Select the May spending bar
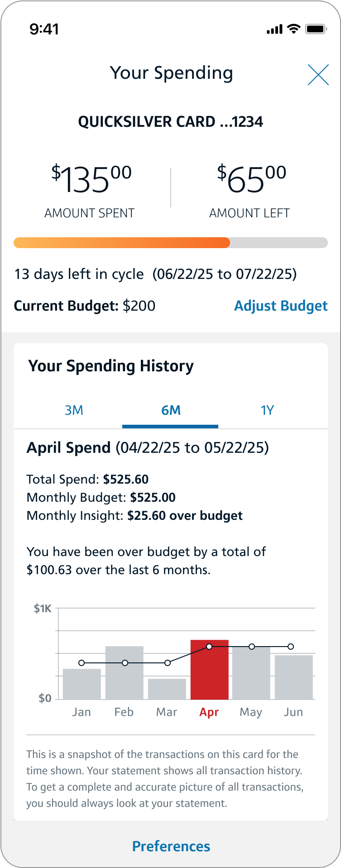This screenshot has width=341, height=868. (x=251, y=673)
